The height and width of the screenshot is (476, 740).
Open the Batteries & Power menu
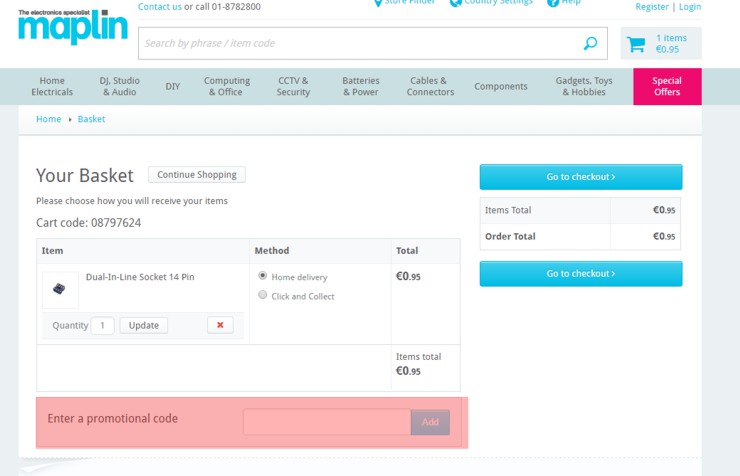tap(361, 86)
